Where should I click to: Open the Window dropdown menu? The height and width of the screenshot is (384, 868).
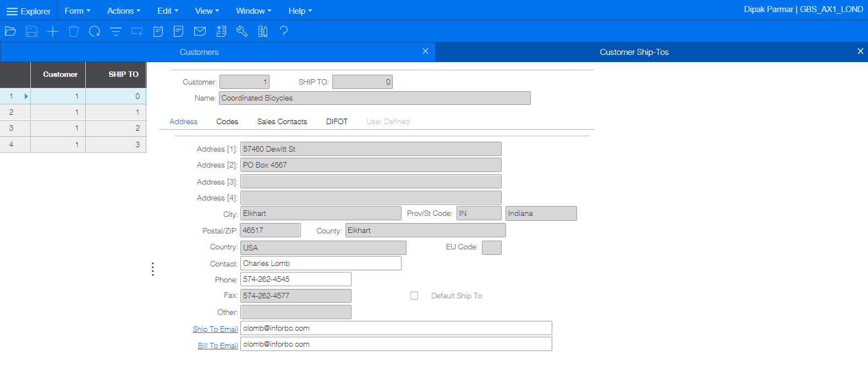(x=253, y=11)
